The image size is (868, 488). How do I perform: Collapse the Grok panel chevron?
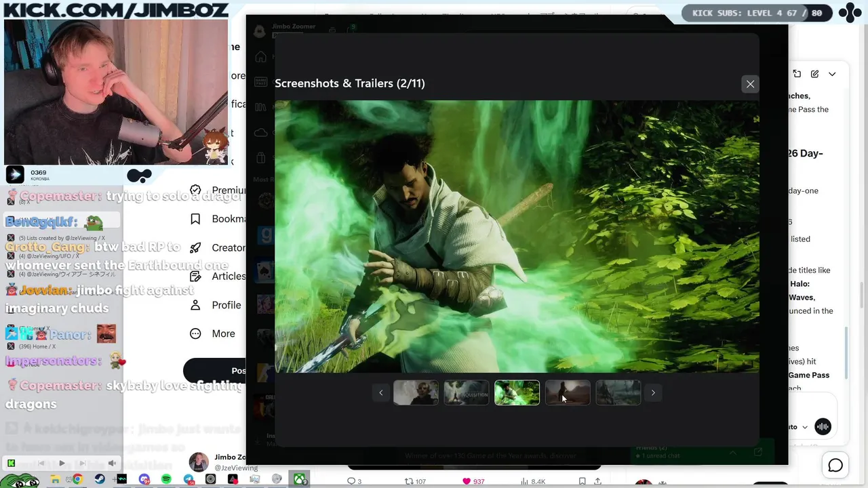point(832,74)
